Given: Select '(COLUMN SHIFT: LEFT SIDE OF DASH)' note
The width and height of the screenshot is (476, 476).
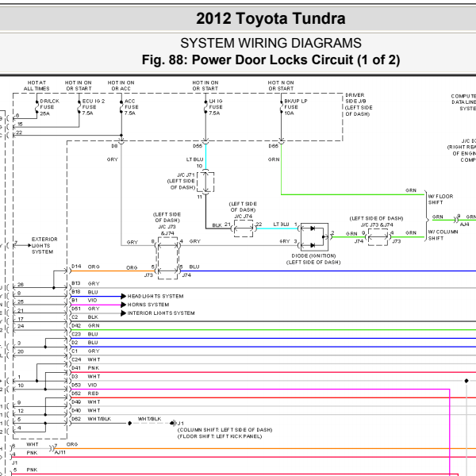Looking at the screenshot, I should click(225, 430).
